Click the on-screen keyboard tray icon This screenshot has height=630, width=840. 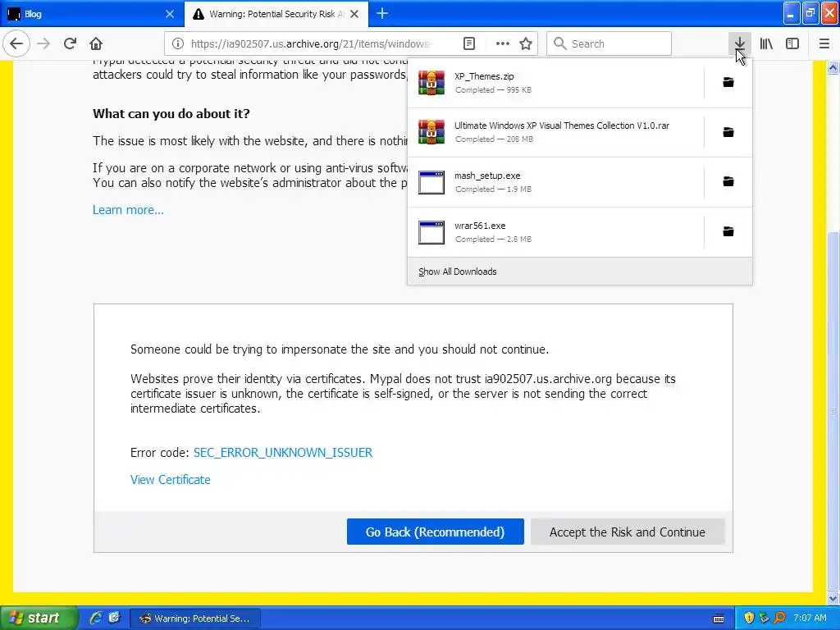click(x=719, y=619)
